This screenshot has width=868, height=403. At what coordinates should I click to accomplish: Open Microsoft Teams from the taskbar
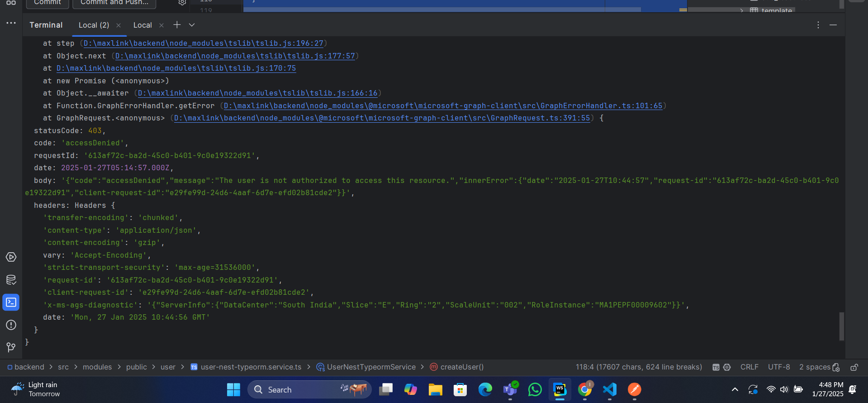click(510, 389)
